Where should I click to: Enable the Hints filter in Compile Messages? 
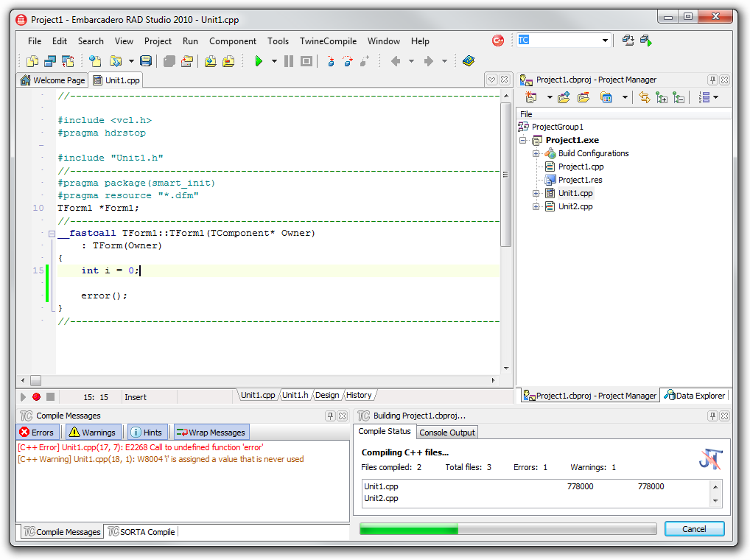[147, 432]
